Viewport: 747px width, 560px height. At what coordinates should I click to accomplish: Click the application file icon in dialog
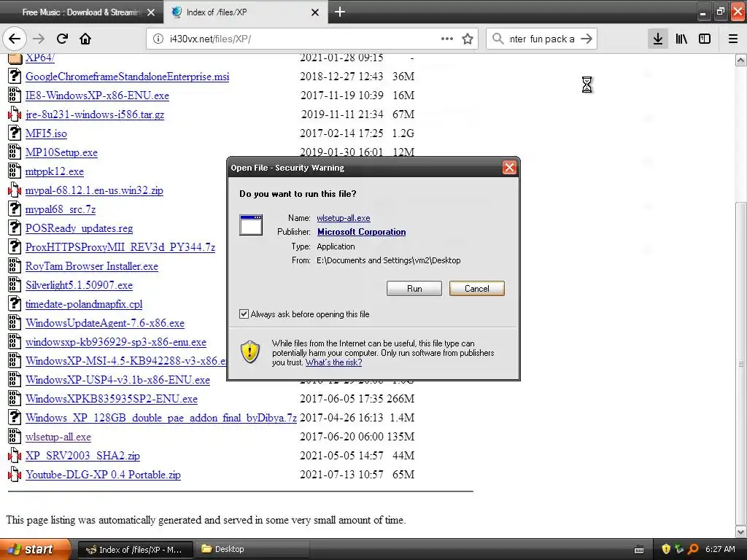251,225
